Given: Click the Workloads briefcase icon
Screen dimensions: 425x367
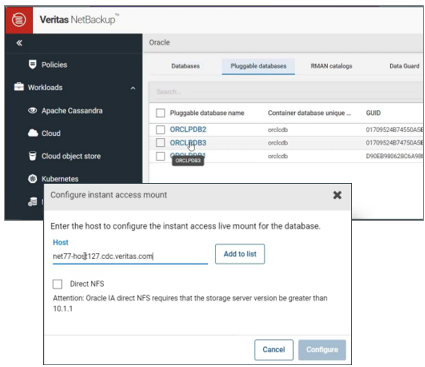Looking at the screenshot, I should pos(19,87).
